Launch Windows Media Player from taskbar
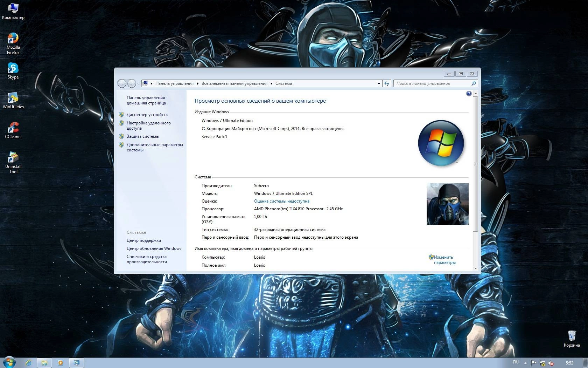 coord(60,363)
